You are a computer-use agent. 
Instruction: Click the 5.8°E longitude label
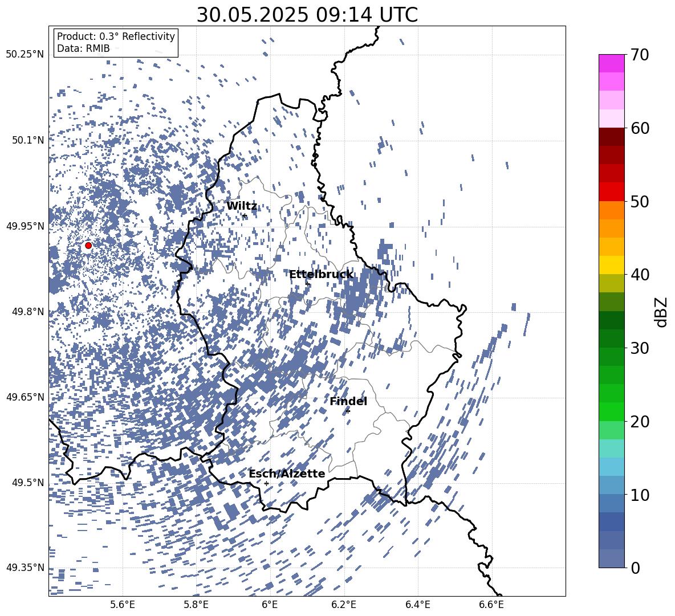click(x=196, y=605)
